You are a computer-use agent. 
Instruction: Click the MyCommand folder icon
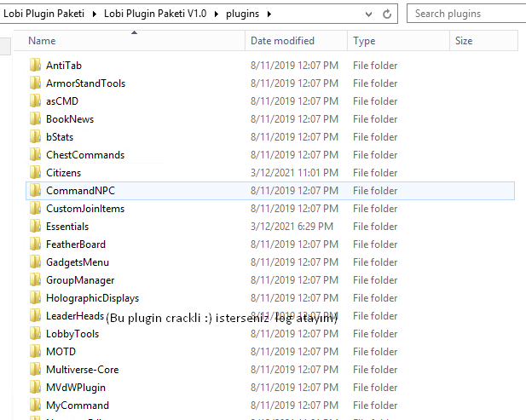click(x=35, y=405)
